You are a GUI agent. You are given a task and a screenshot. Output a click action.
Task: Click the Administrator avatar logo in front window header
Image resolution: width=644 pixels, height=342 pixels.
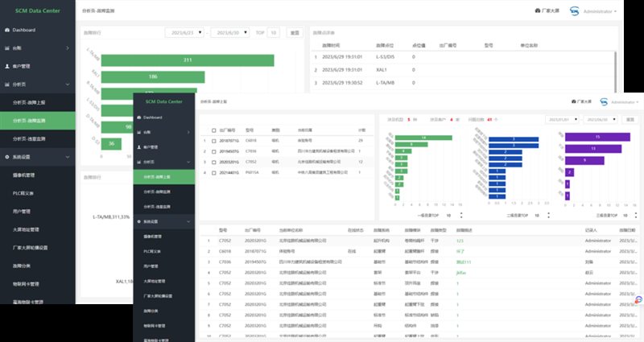pyautogui.click(x=604, y=102)
